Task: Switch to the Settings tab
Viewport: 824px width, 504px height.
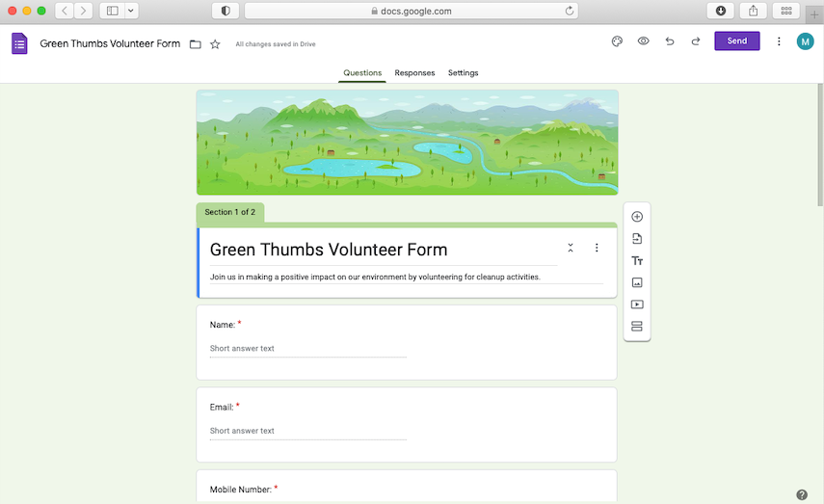Action: [x=463, y=73]
